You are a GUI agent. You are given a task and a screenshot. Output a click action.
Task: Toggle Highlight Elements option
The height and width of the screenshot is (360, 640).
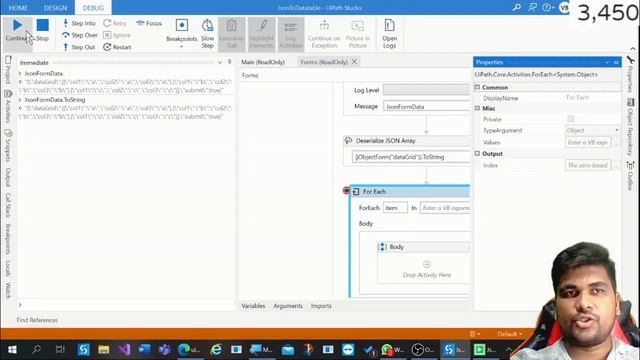tap(261, 33)
